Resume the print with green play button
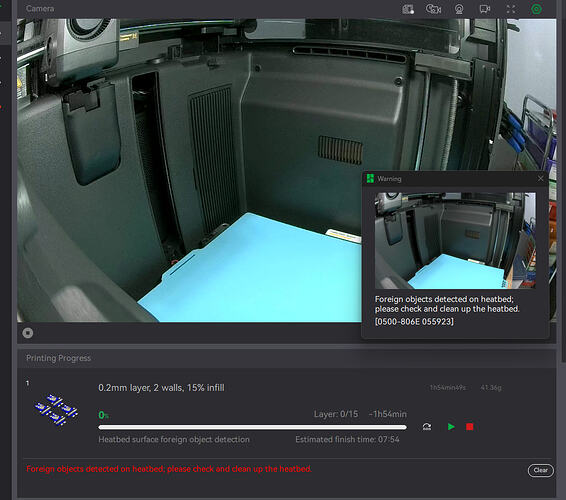Screen dimensions: 566x500 click(451, 427)
